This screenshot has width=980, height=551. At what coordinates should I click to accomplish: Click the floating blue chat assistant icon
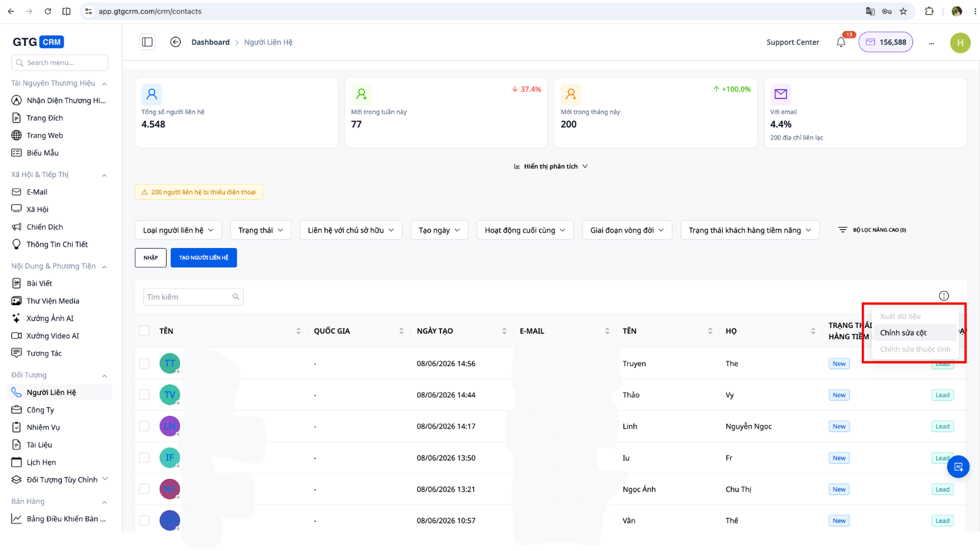click(958, 467)
